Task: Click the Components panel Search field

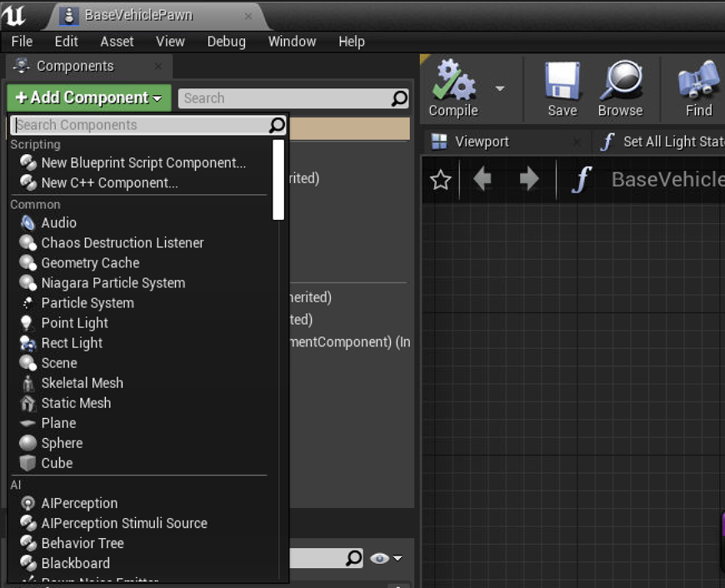Action: pyautogui.click(x=293, y=98)
